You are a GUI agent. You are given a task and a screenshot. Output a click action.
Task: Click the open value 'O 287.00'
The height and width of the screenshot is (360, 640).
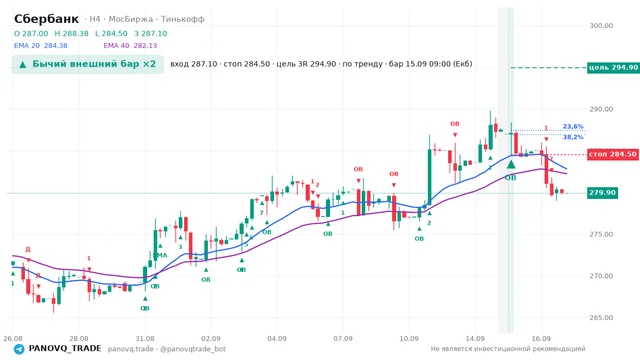coord(31,33)
